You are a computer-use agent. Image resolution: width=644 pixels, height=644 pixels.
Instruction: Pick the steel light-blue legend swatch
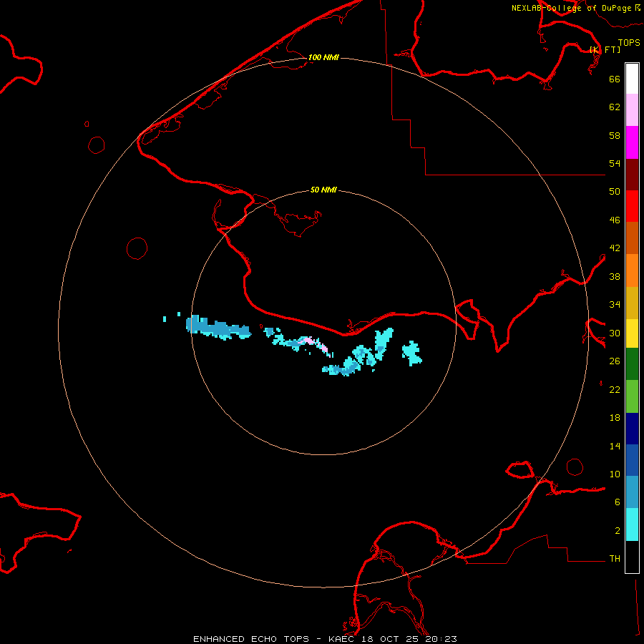pos(632,492)
